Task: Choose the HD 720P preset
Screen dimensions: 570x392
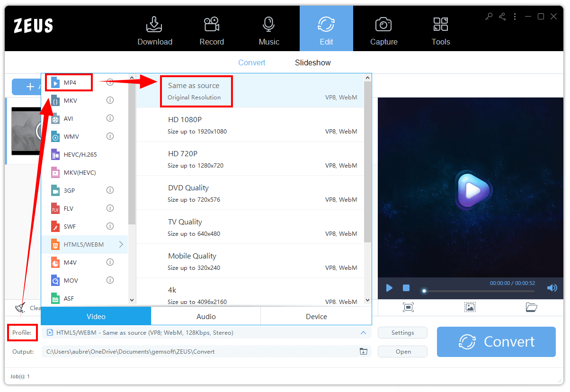Action: (250, 159)
